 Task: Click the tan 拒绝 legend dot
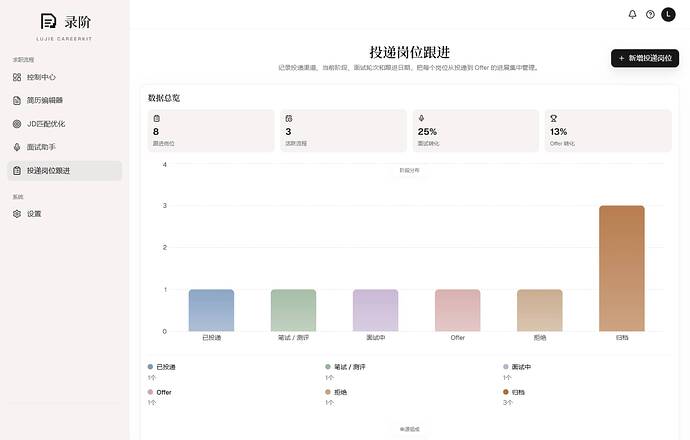pyautogui.click(x=328, y=392)
